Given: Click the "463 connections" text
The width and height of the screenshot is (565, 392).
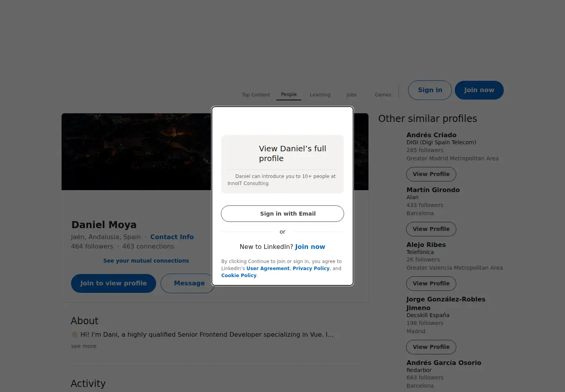Looking at the screenshot, I should tap(148, 247).
